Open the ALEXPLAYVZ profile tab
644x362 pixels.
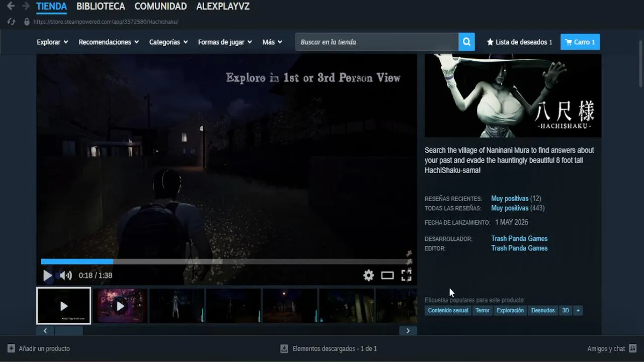coord(223,7)
